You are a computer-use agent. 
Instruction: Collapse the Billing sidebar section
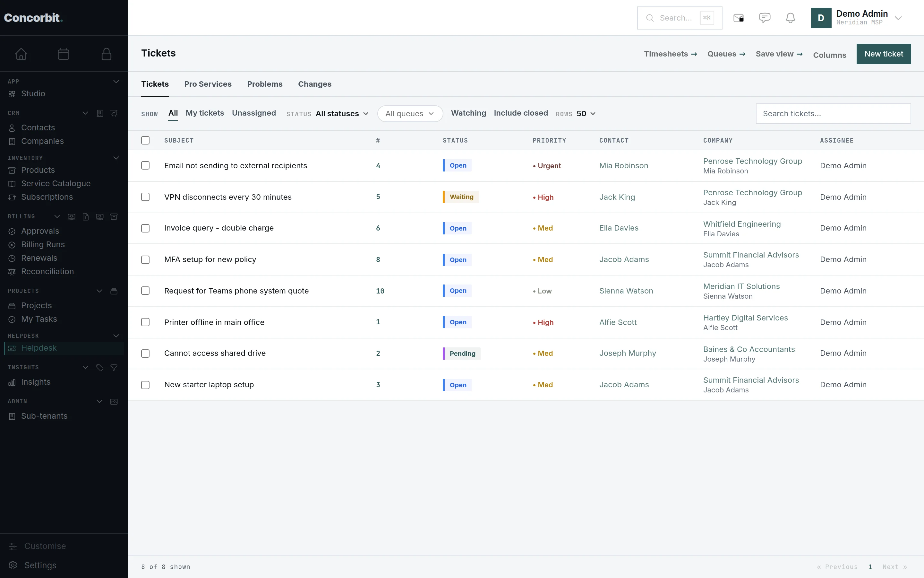pos(57,216)
